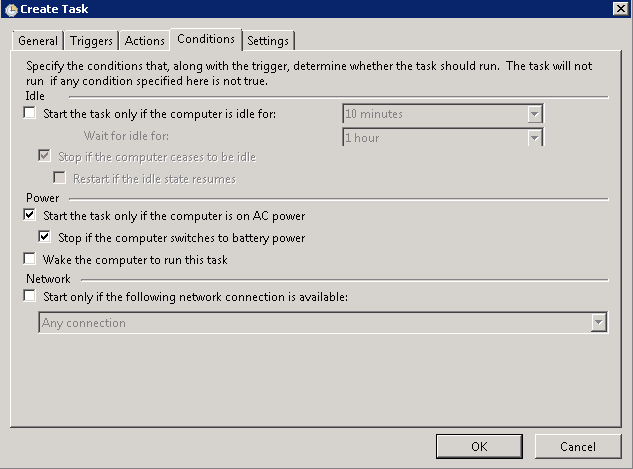Image resolution: width=633 pixels, height=469 pixels.
Task: Toggle stop if switches to battery power
Action: (44, 238)
